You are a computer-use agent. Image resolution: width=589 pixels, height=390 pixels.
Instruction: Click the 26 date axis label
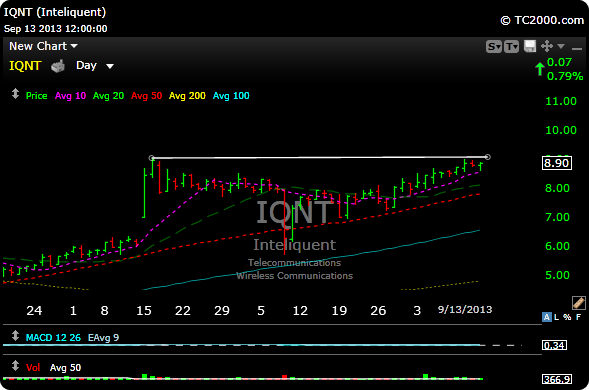378,311
